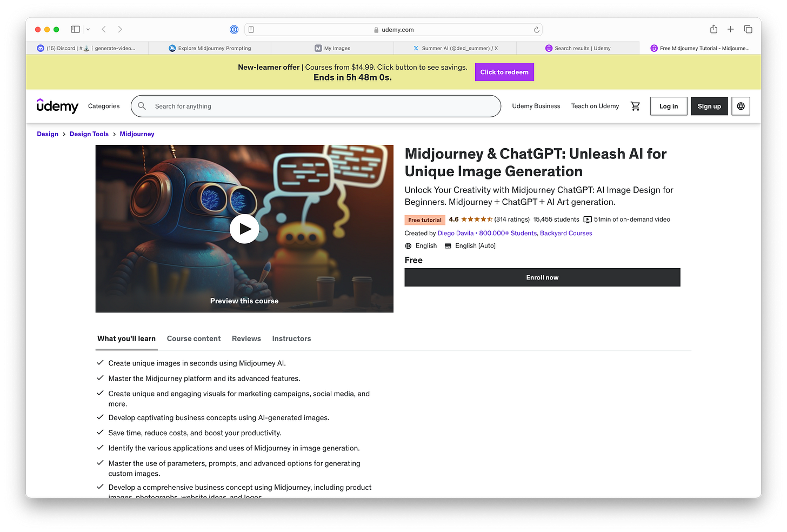Switch to the Summer AI X tab
Image resolution: width=787 pixels, height=532 pixels.
455,48
